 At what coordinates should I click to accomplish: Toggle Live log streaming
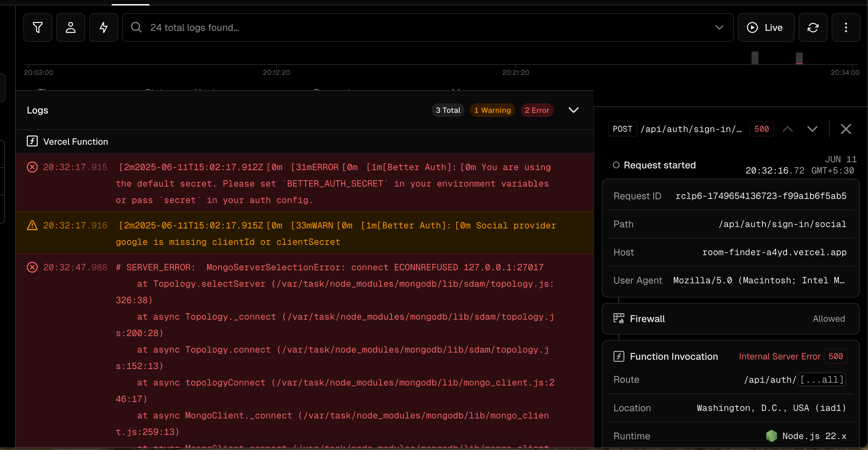point(766,27)
